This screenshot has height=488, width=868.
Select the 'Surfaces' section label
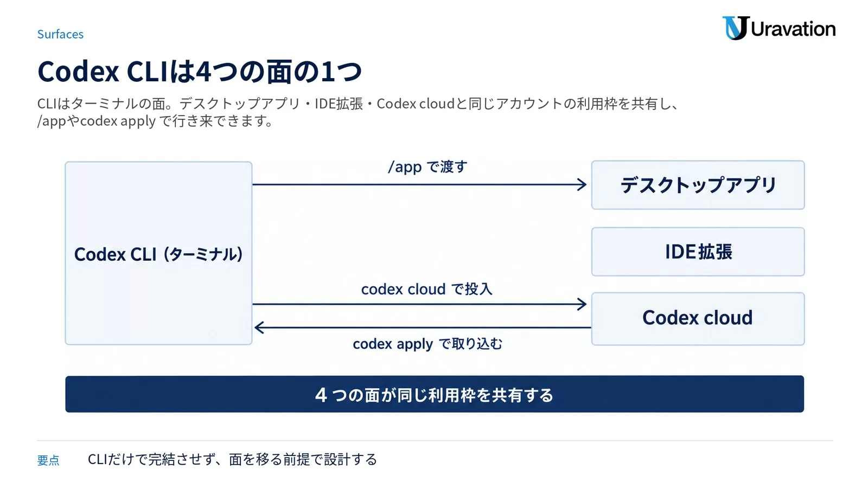[60, 34]
